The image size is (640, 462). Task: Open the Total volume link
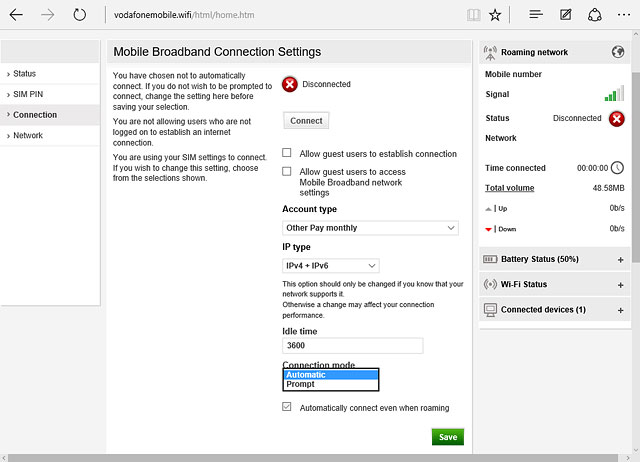click(509, 188)
